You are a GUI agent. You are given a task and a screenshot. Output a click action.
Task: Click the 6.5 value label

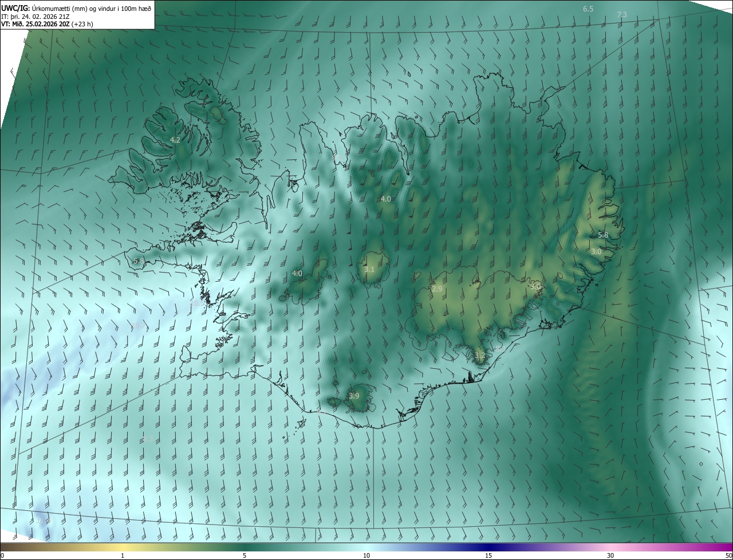[588, 9]
